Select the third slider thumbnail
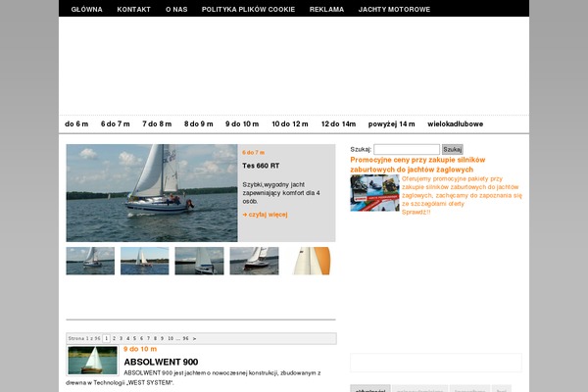The height and width of the screenshot is (392, 588). pos(199,261)
